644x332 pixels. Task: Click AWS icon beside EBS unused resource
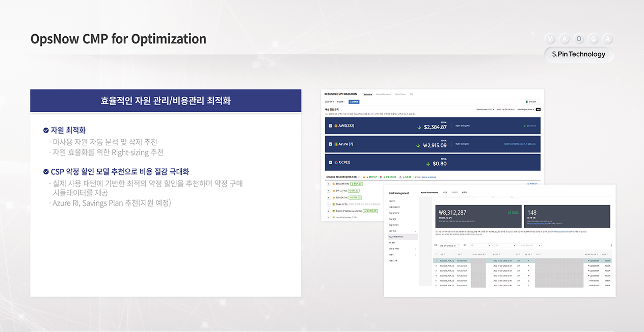pos(333,184)
